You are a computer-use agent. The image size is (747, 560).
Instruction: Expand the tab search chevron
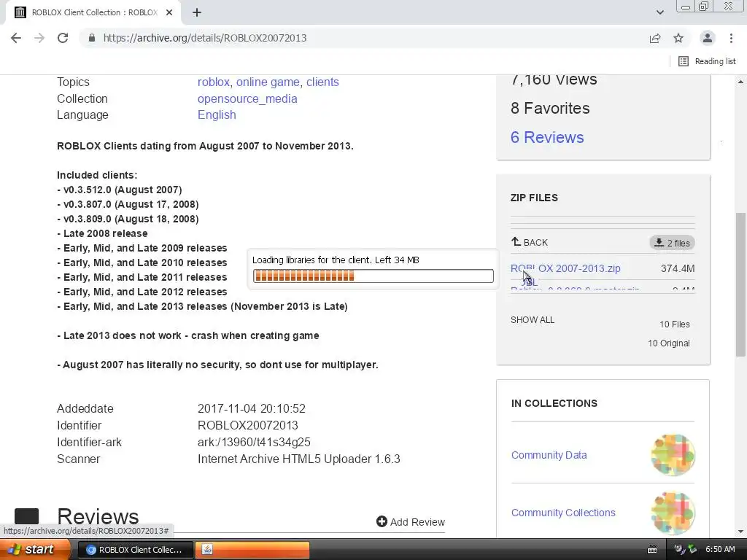tap(659, 12)
